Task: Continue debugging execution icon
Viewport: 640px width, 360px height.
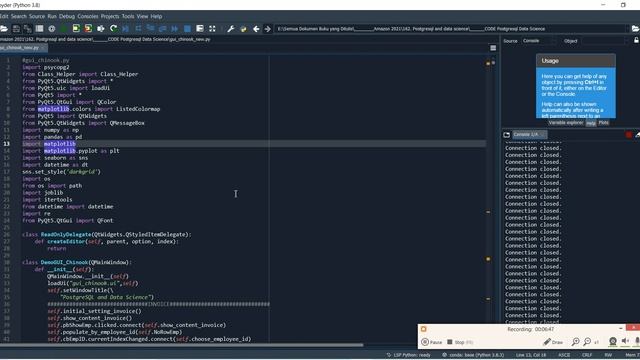Action: [x=175, y=29]
